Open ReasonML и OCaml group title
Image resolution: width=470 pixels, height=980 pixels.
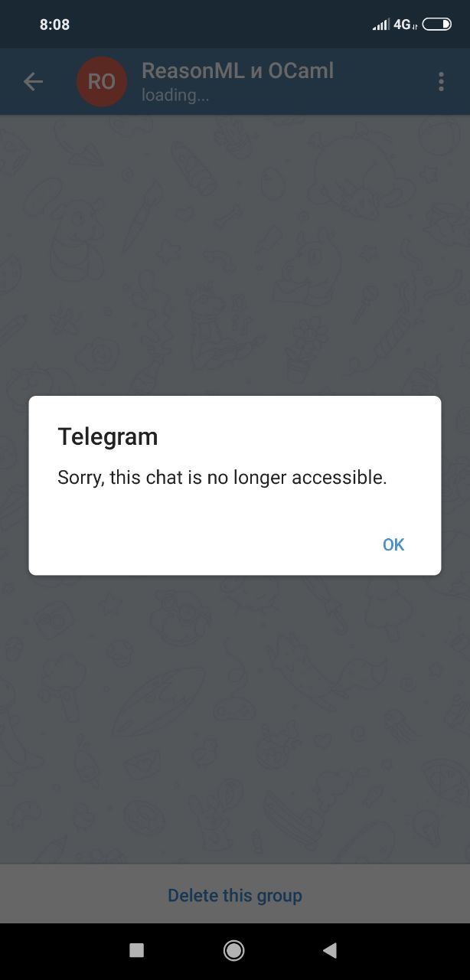point(238,71)
